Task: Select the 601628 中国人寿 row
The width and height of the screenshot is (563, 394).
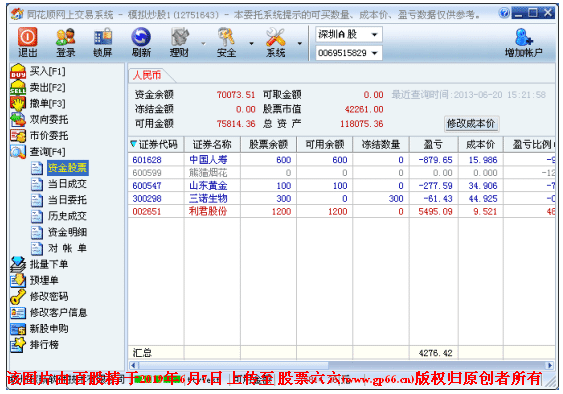Action: [x=341, y=160]
